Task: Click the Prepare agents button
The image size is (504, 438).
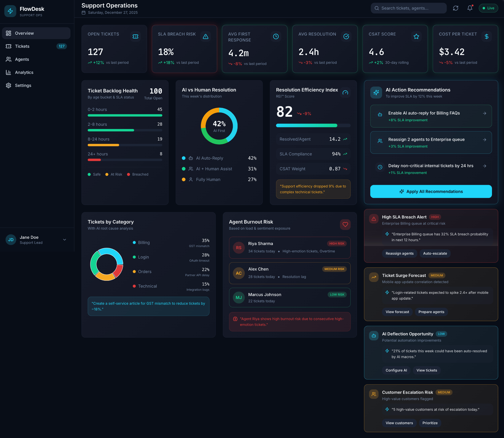Action: click(431, 312)
